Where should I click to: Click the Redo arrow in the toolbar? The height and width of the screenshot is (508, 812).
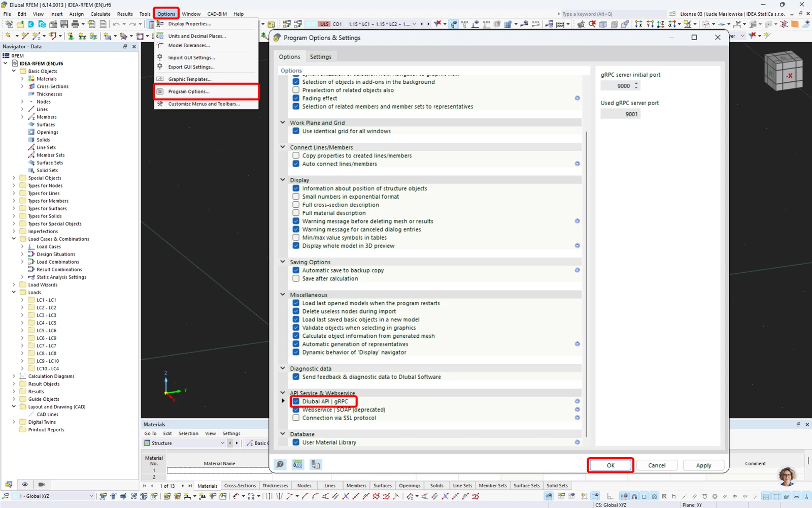132,24
